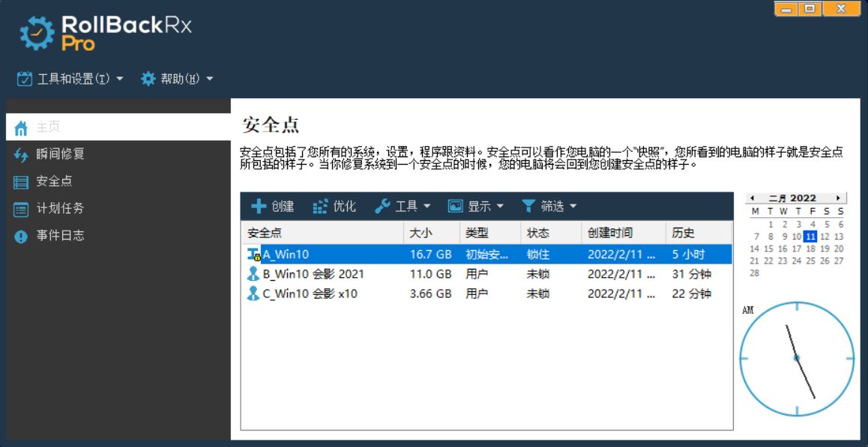Click the user icon of B_Win10 会影 2021
This screenshot has width=868, height=447.
253,274
